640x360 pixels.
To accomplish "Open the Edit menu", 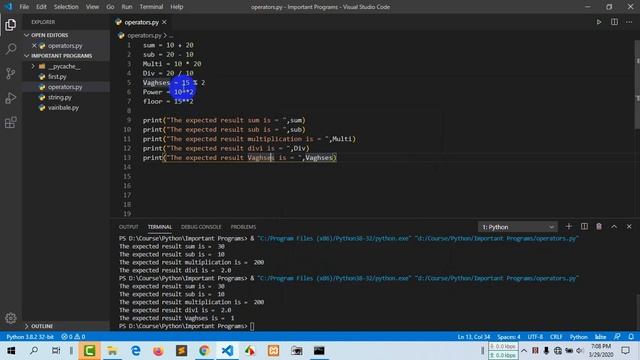I will pyautogui.click(x=41, y=7).
